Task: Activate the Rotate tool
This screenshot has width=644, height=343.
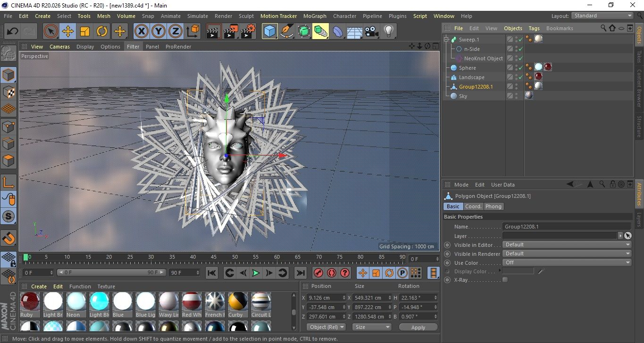Action: click(102, 32)
